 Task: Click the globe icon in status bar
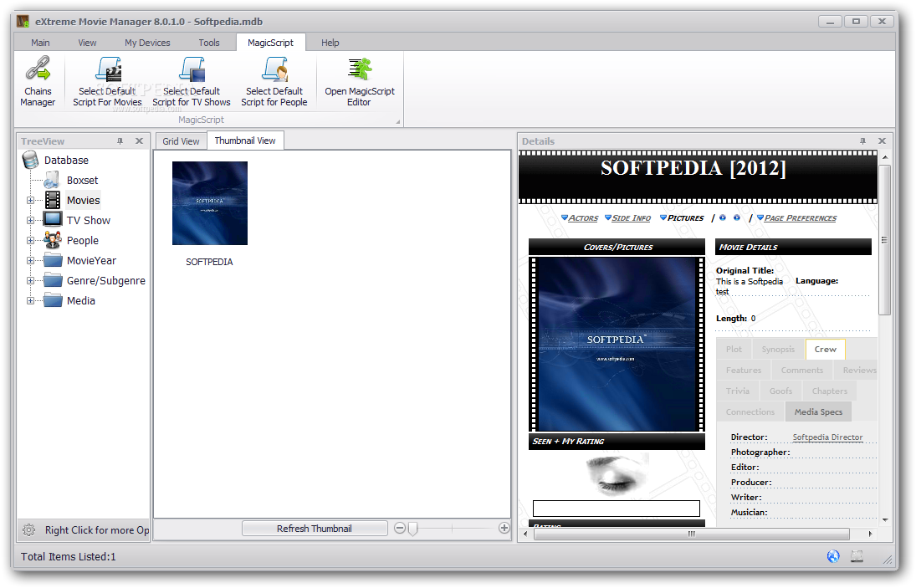[833, 556]
